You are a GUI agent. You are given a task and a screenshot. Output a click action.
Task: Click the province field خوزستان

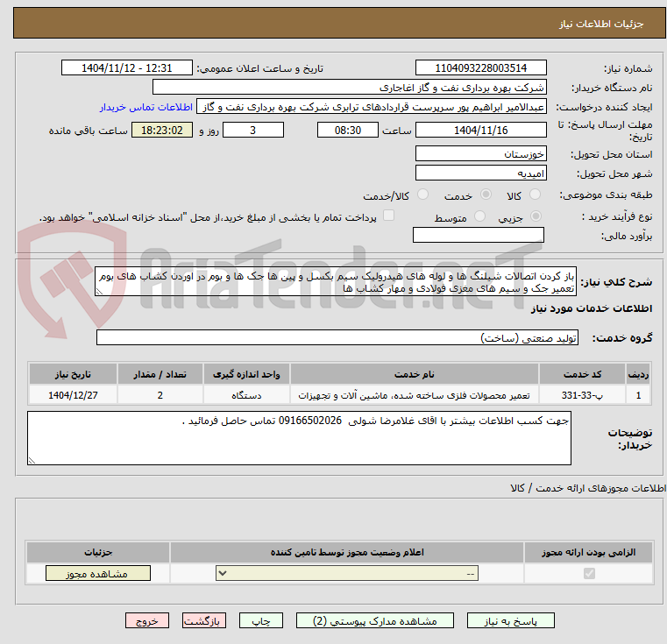click(x=481, y=153)
